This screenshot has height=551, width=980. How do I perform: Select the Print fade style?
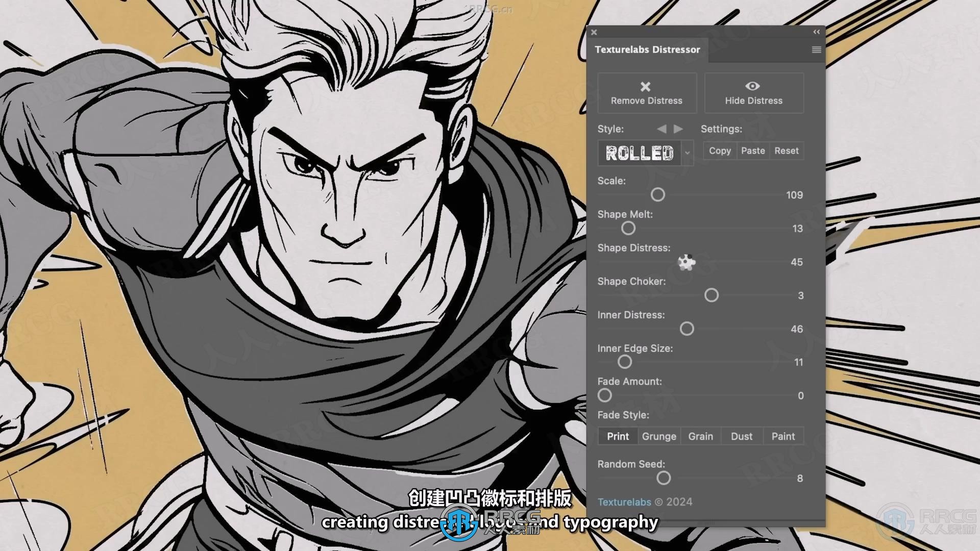[x=618, y=436]
